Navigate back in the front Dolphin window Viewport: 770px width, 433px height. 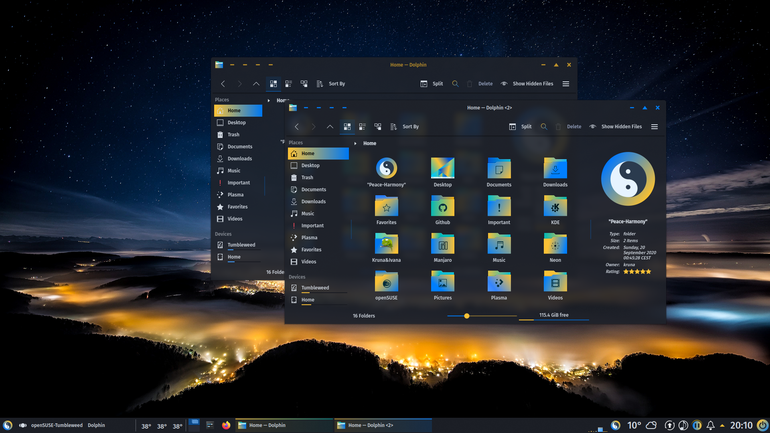[x=297, y=127]
